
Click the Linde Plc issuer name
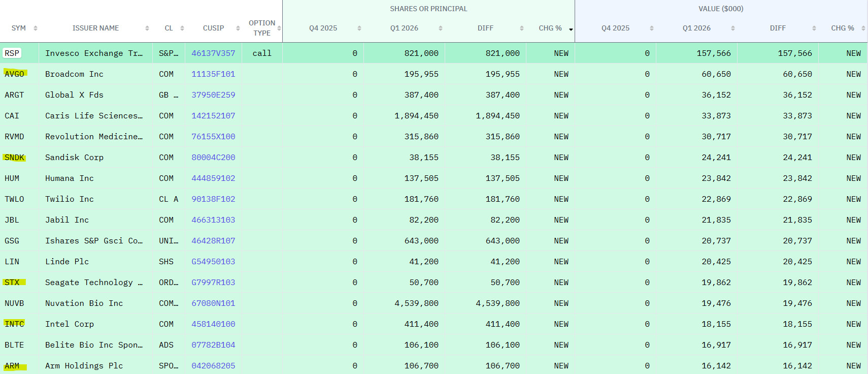pyautogui.click(x=67, y=262)
